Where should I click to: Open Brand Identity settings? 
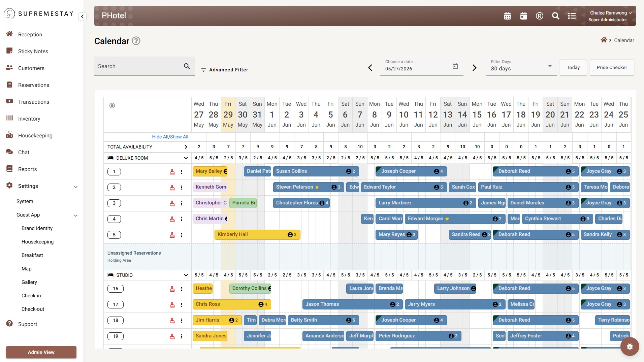pos(37,228)
